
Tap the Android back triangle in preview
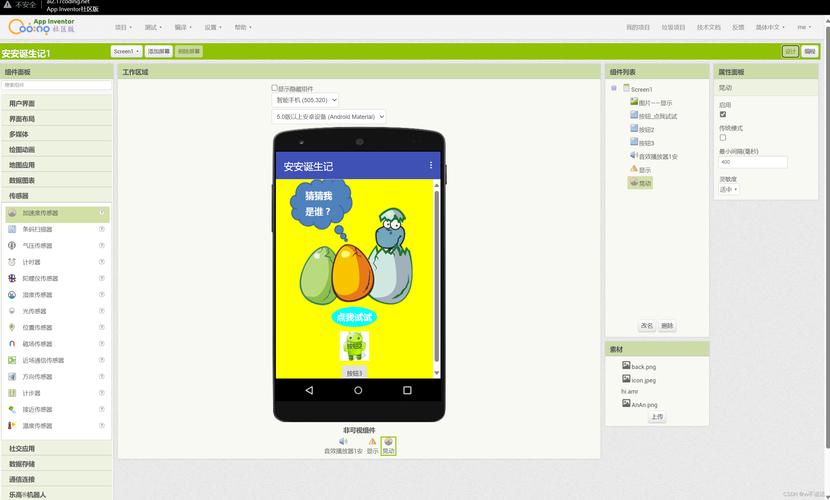[309, 390]
